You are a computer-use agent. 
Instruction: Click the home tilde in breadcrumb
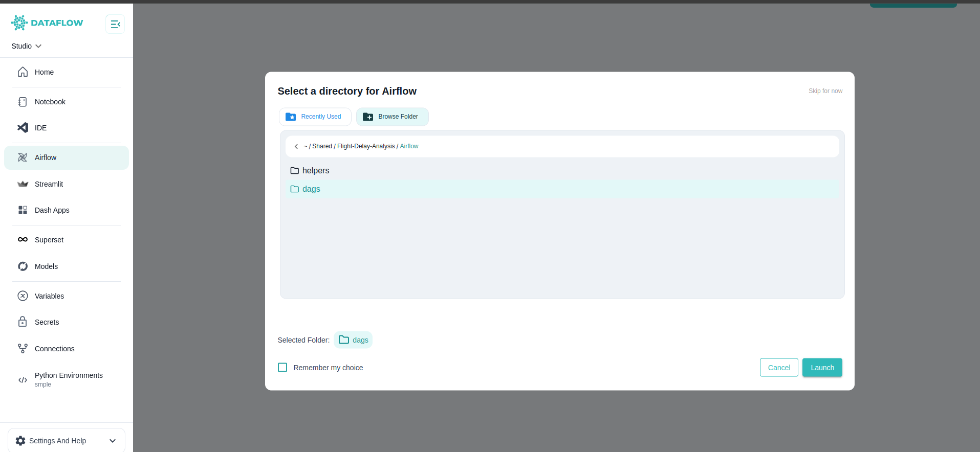point(306,146)
